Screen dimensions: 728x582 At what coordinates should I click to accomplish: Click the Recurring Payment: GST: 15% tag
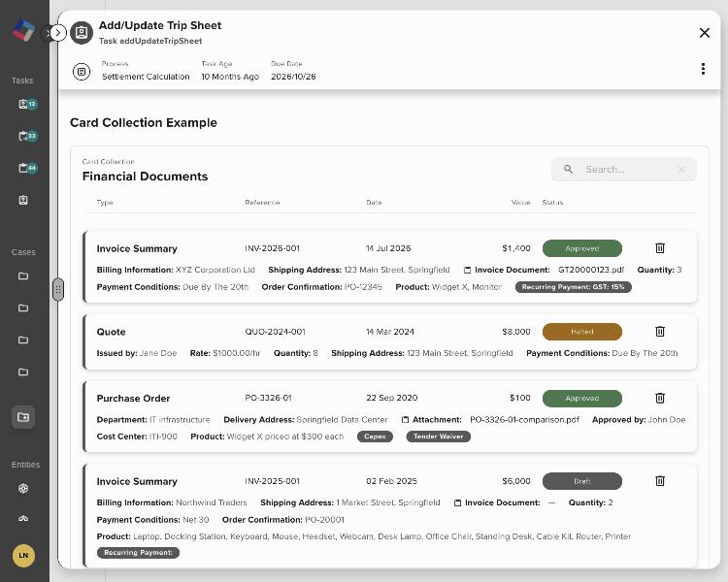[x=574, y=287]
